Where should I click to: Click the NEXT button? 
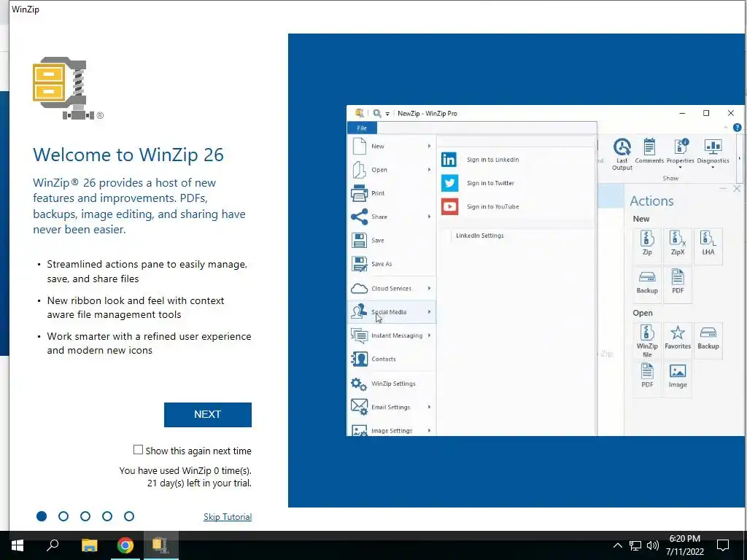[x=208, y=414]
